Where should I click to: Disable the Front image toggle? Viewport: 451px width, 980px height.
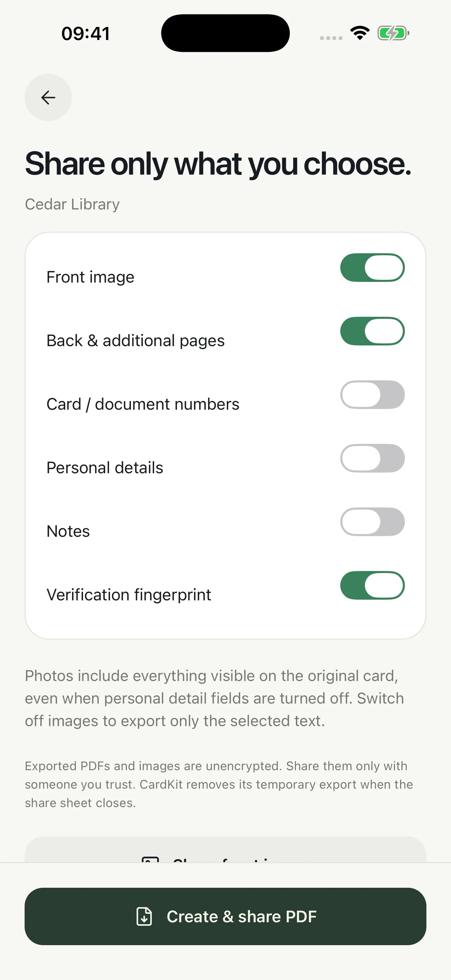pyautogui.click(x=372, y=268)
